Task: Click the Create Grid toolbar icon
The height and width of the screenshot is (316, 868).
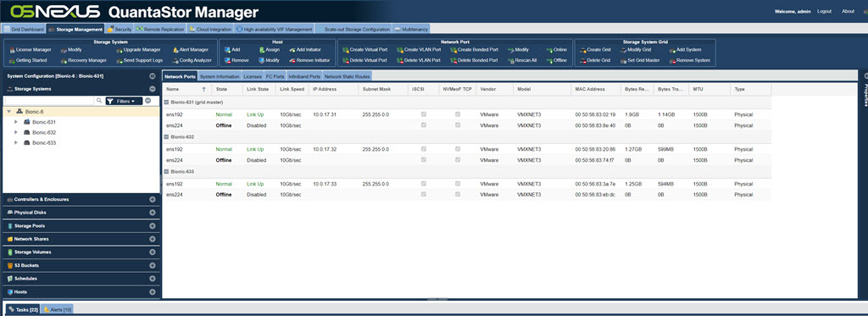Action: pos(583,50)
